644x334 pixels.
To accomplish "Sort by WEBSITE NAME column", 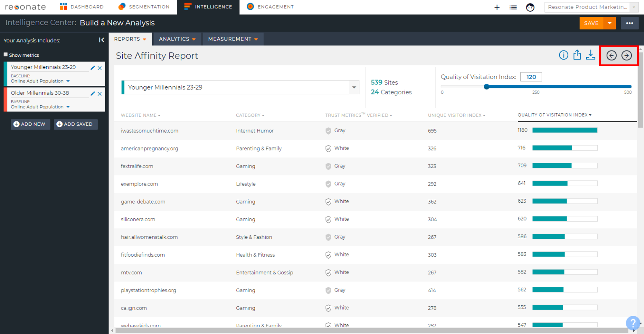I will tap(140, 115).
